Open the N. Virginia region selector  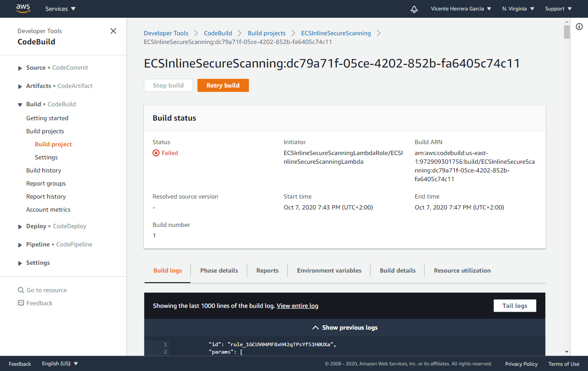(518, 9)
